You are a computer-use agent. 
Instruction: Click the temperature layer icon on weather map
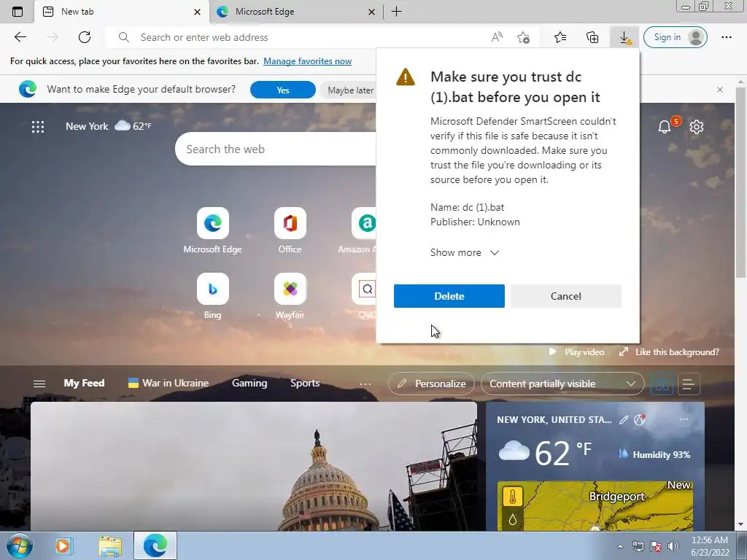tap(513, 497)
